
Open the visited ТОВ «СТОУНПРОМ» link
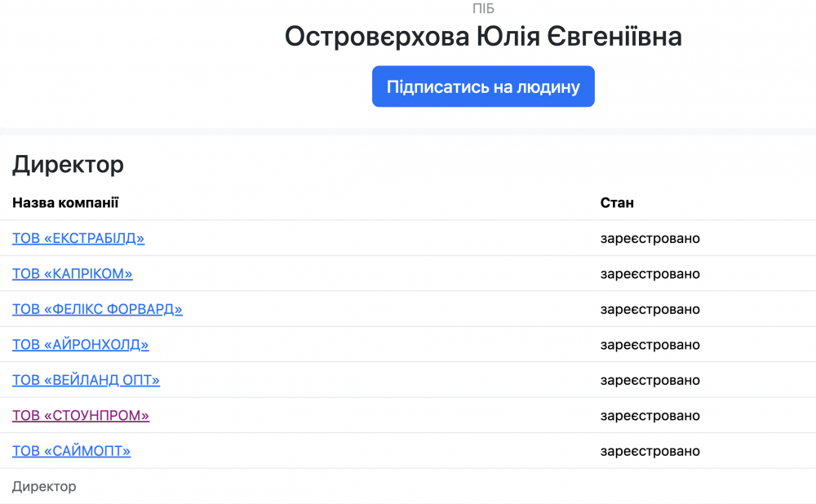point(81,415)
